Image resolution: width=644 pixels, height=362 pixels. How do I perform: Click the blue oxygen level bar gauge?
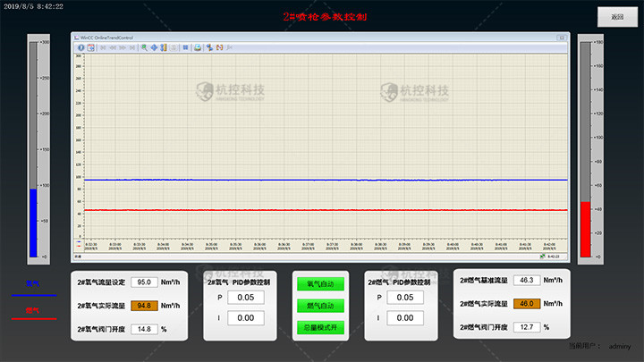pos(33,223)
